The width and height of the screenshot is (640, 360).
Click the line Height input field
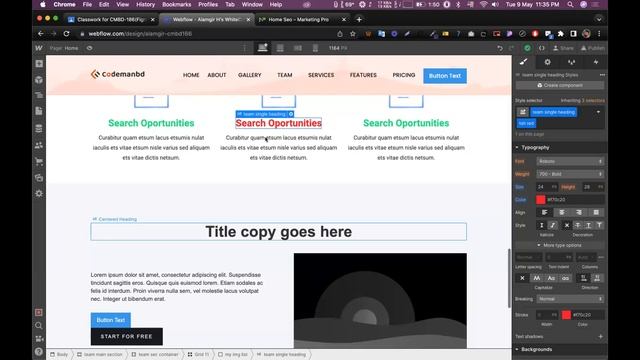click(x=593, y=187)
